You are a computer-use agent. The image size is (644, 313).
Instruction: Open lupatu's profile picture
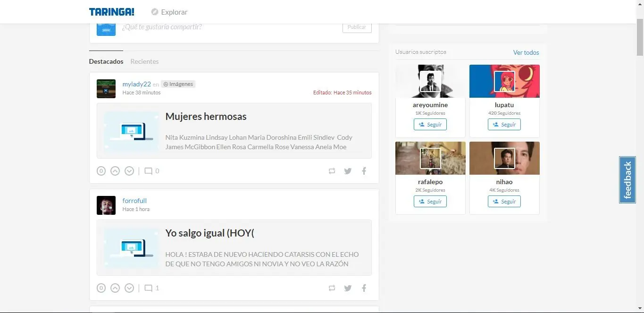point(504,81)
